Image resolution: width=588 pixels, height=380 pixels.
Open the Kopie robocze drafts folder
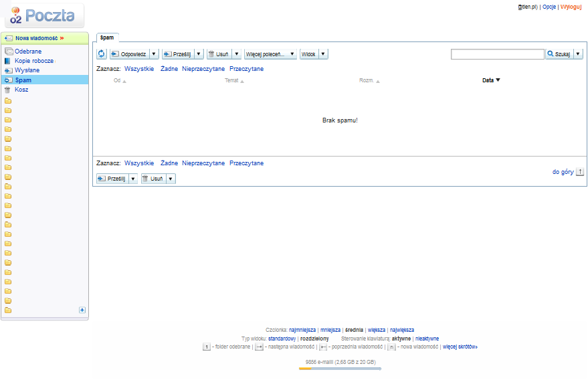pyautogui.click(x=34, y=61)
